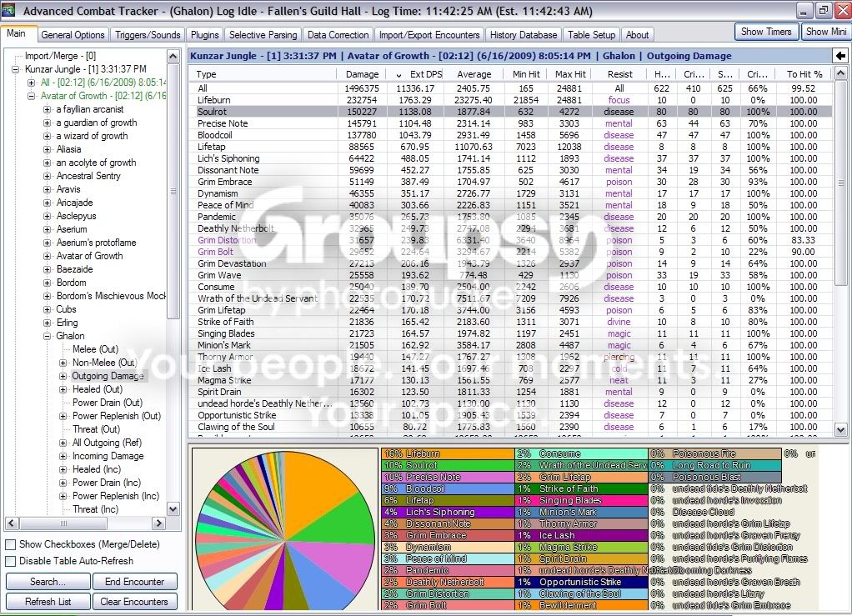Screen dimensions: 852x616
Task: Select Outgoing Damage in the tree
Action: point(108,376)
